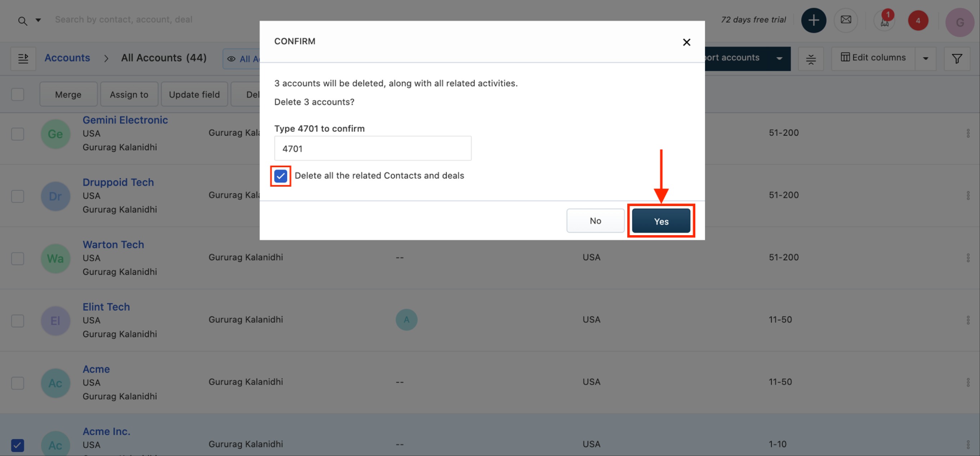Screen dimensions: 980x456
Task: Select the Elint Tech row checkbox
Action: tap(18, 321)
